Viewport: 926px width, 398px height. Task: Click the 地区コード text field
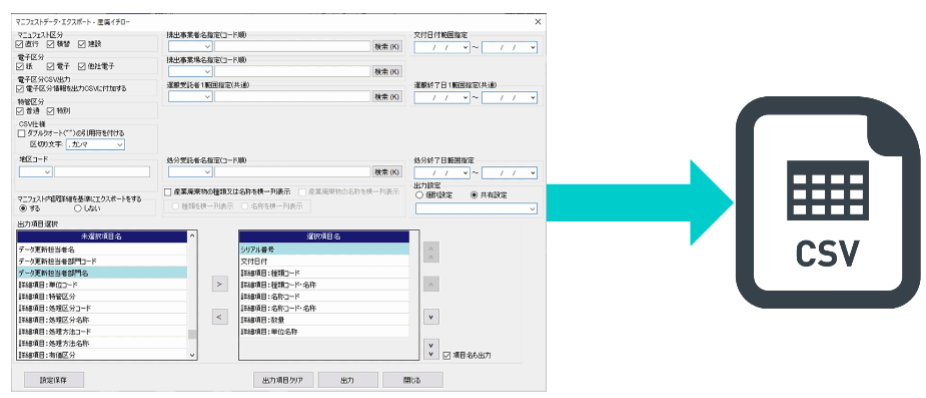click(102, 172)
